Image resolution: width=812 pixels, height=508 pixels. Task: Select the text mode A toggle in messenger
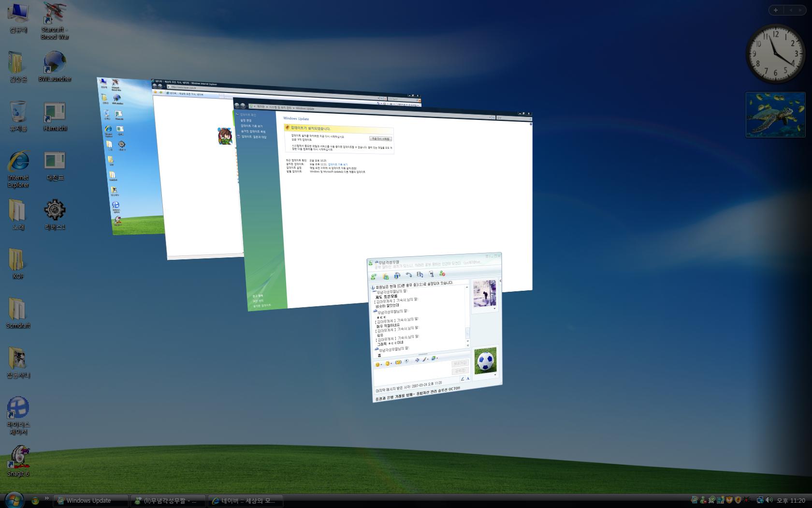click(x=468, y=378)
